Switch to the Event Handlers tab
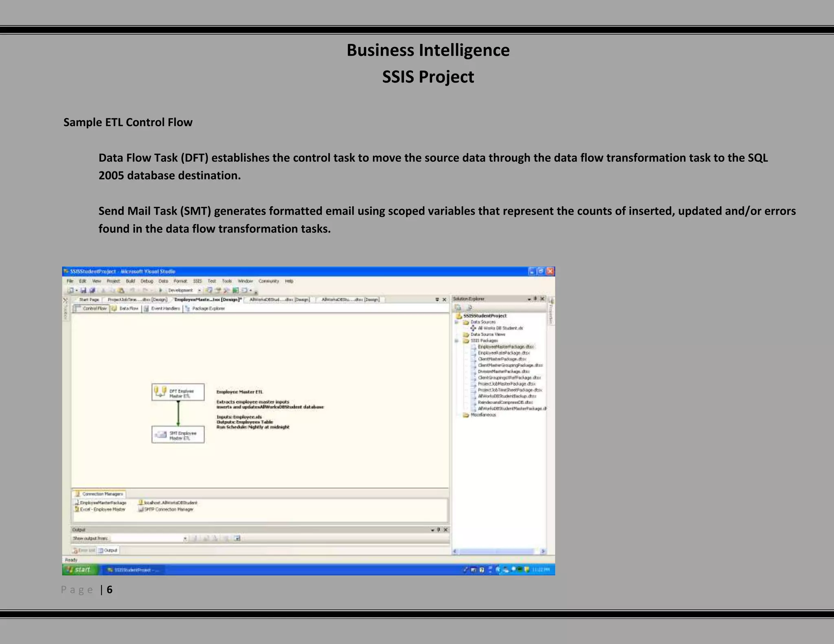The height and width of the screenshot is (644, 834). [162, 308]
